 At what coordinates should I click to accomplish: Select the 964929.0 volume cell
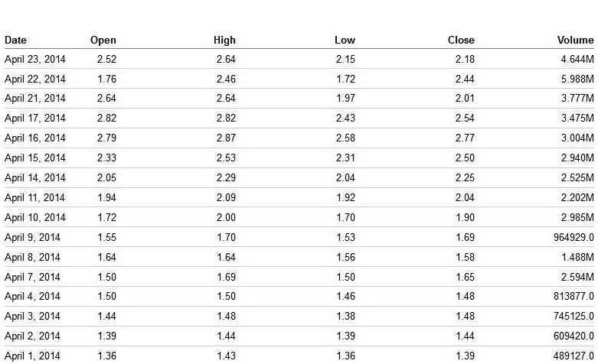pos(570,238)
